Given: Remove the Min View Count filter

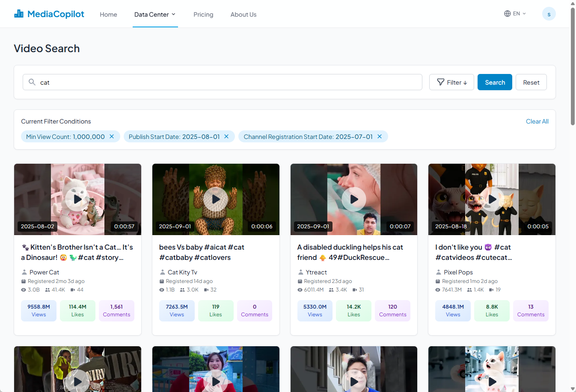Looking at the screenshot, I should [112, 136].
